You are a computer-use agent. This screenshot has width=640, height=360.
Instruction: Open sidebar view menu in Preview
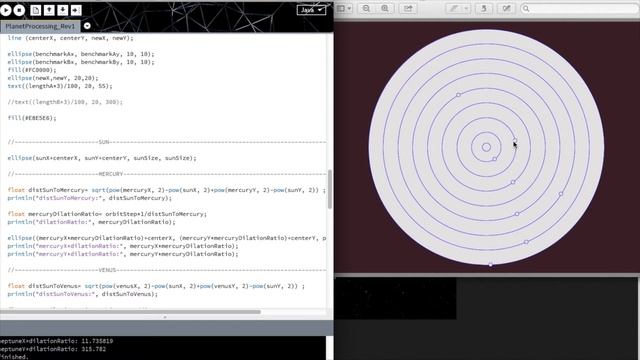tap(344, 8)
